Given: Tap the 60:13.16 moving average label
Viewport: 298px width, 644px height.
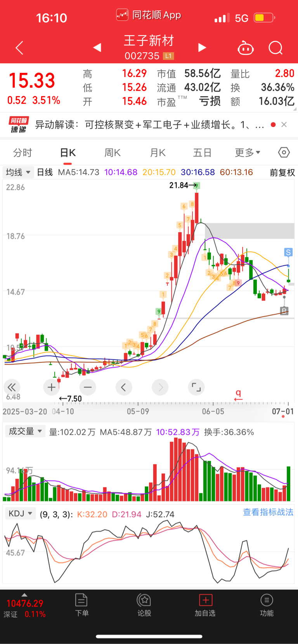Looking at the screenshot, I should (x=236, y=172).
